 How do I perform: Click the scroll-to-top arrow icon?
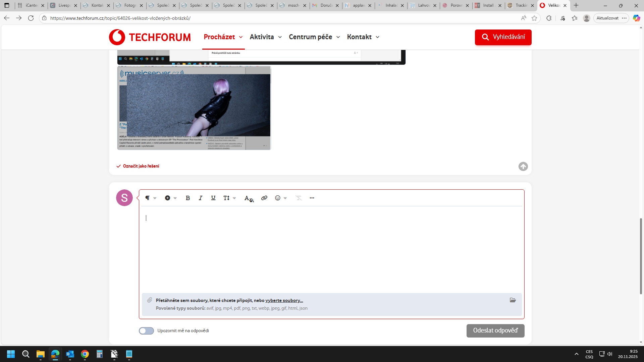click(x=523, y=167)
